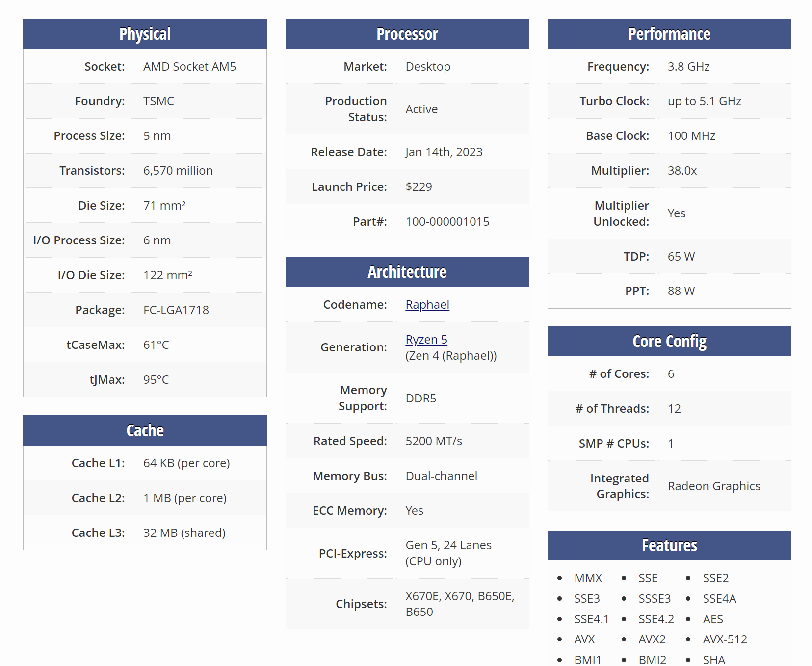Select the 3.8 GHz frequency value

688,67
